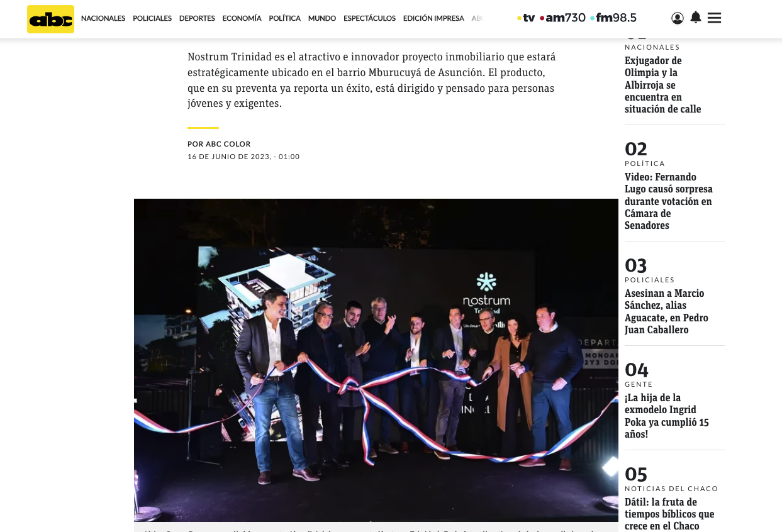Viewport: 782px width, 532px height.
Task: Select Política in the navigation bar
Action: pos(284,18)
